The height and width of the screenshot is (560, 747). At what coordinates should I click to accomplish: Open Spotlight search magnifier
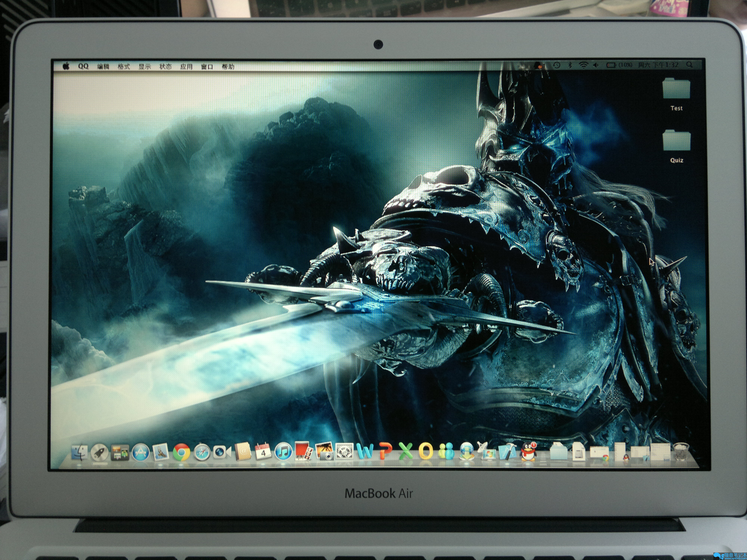689,65
